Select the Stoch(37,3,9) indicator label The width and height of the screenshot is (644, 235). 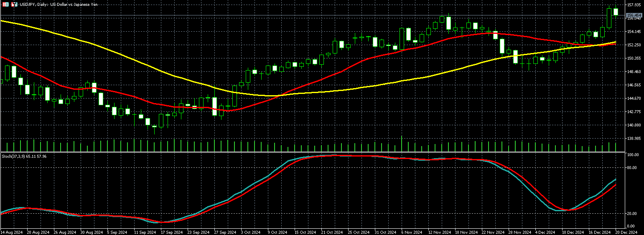[24, 156]
